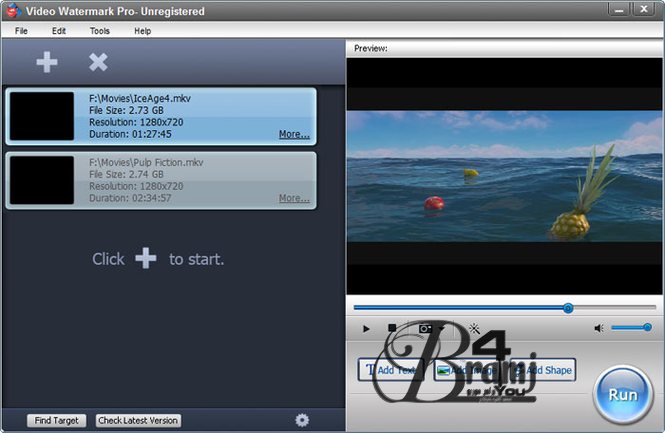Open the Edit menu
This screenshot has height=433, width=665.
[59, 31]
